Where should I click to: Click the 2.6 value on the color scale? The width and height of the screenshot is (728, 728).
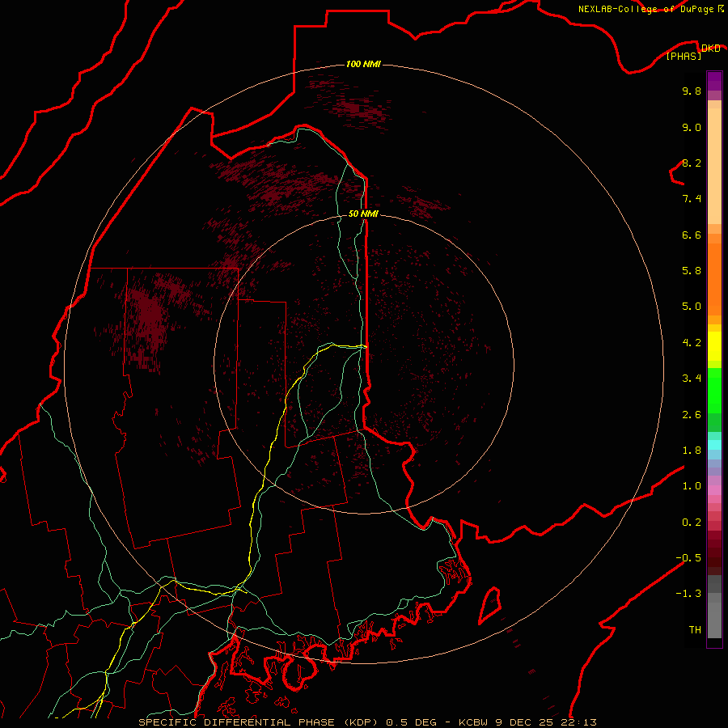pyautogui.click(x=692, y=415)
